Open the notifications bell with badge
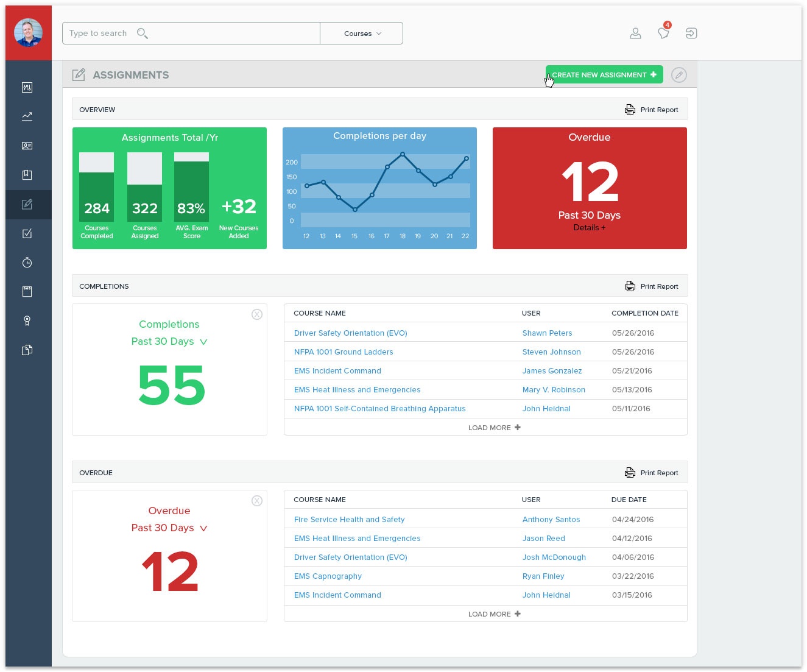The height and width of the screenshot is (672, 807). [x=664, y=33]
